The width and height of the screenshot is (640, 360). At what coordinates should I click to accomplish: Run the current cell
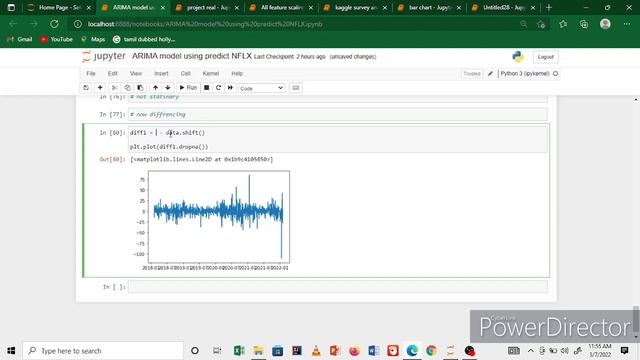(188, 88)
